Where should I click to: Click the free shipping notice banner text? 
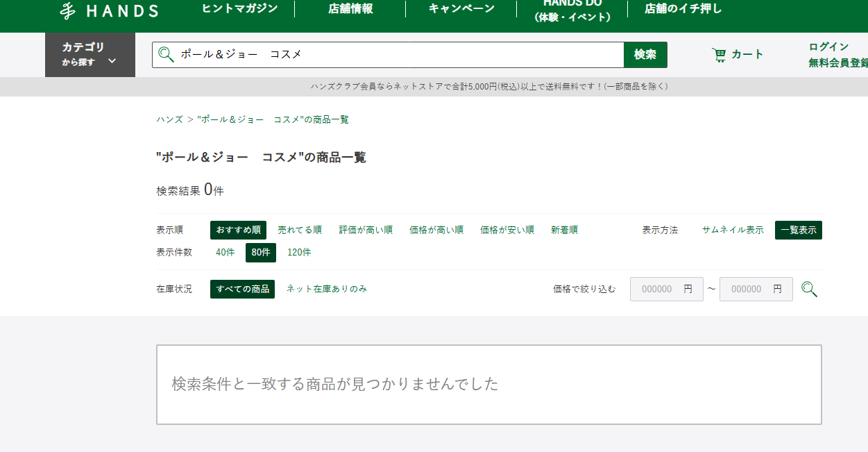tap(489, 86)
